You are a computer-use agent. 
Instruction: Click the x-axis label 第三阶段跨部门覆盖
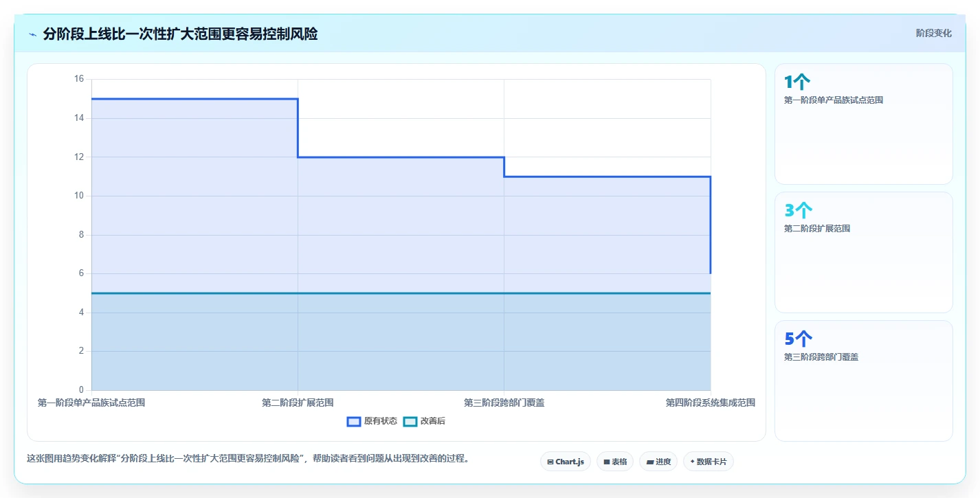click(x=504, y=403)
